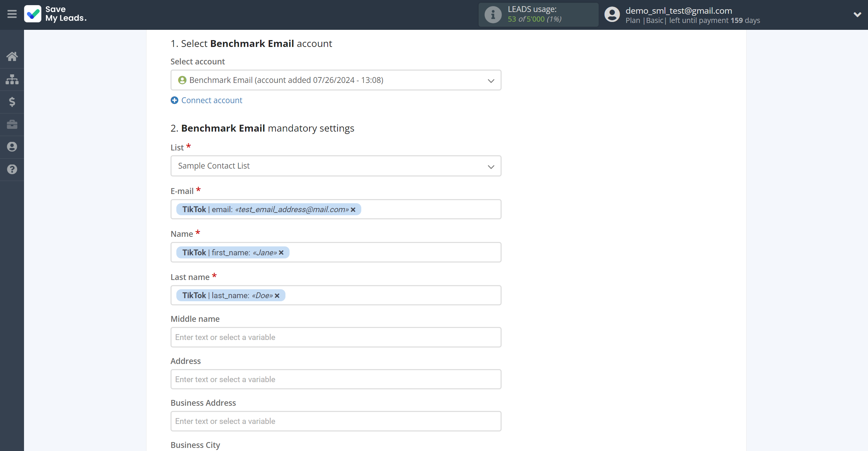Go to the home dashboard icon
The height and width of the screenshot is (451, 868).
pos(12,57)
